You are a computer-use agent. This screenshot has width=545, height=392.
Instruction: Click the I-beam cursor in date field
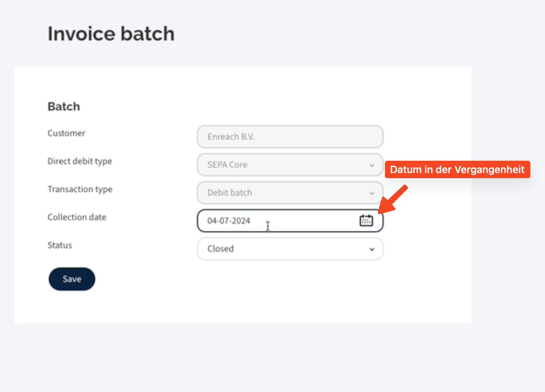(268, 226)
